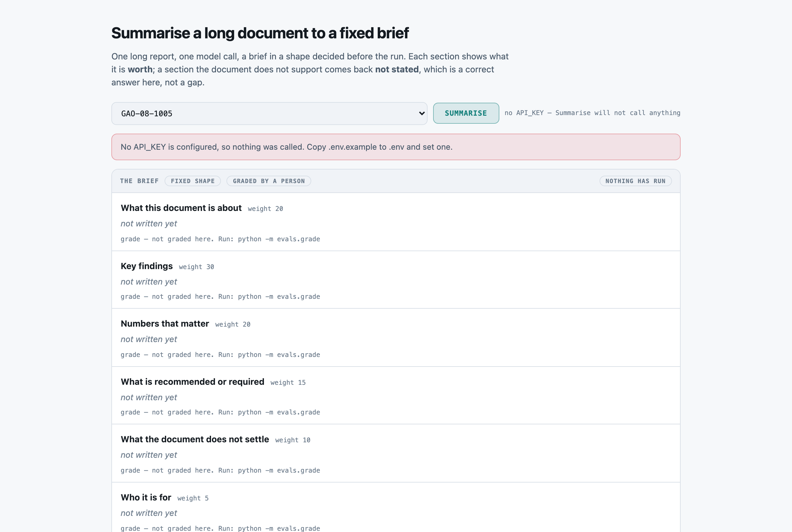This screenshot has height=532, width=792.
Task: Click the no API_KEY note beside Summarise
Action: pos(592,113)
